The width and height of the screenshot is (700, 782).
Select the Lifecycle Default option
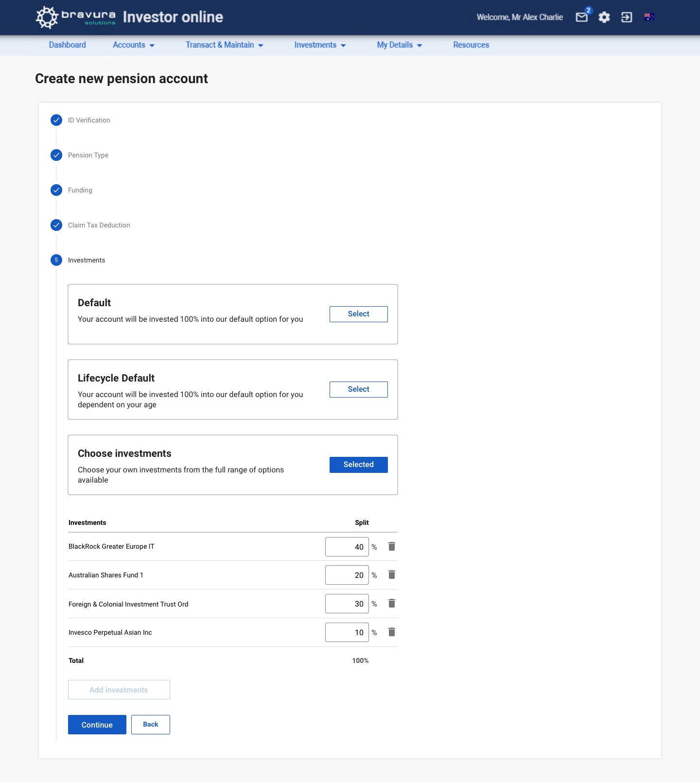click(359, 389)
